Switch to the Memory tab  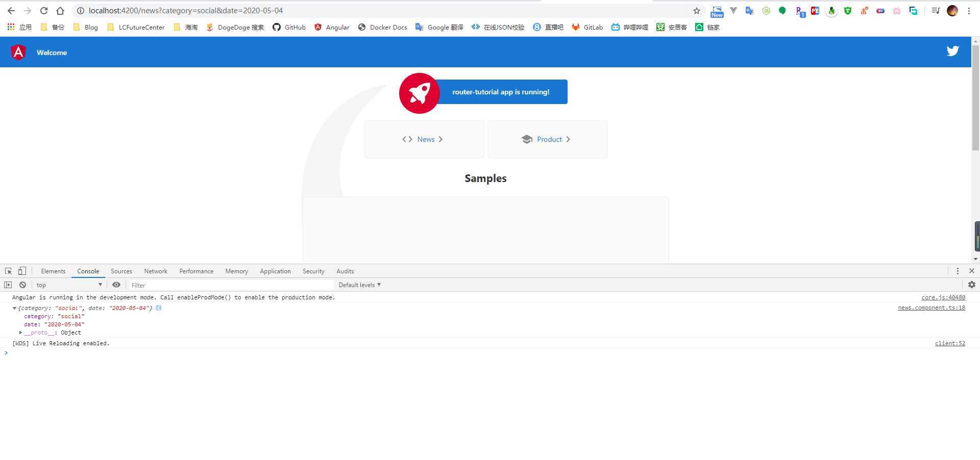coord(236,271)
